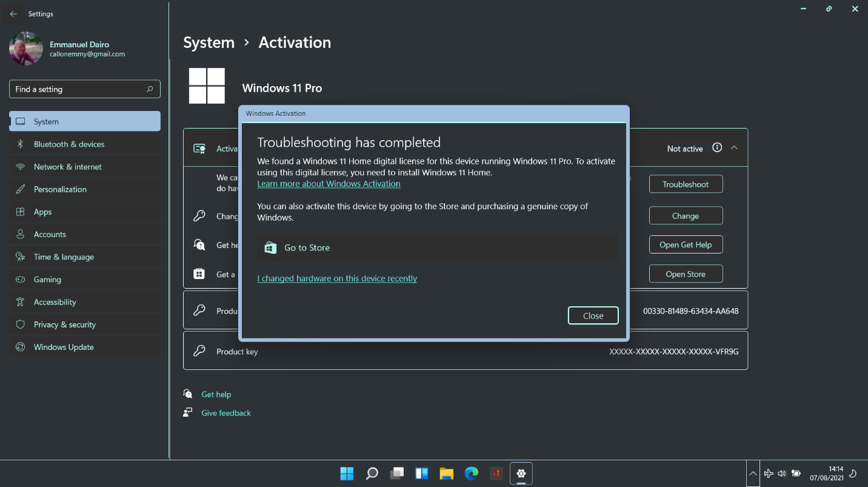Click 'I changed hardware on this device recently'
Screen dimensions: 868x487
[337, 278]
